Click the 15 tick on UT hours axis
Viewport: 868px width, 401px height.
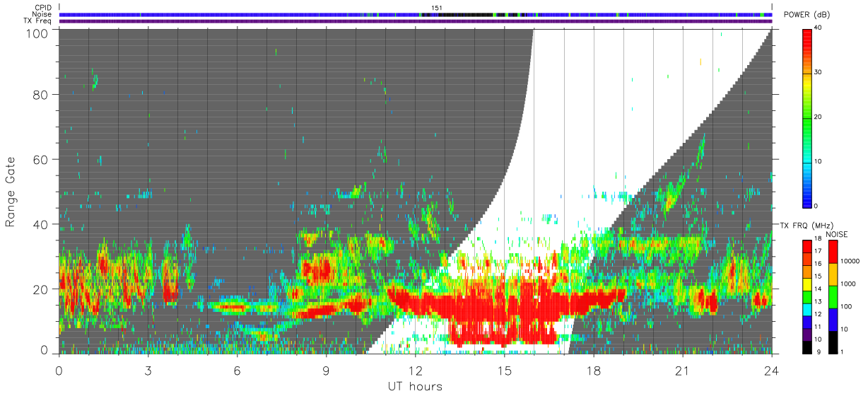pyautogui.click(x=504, y=371)
